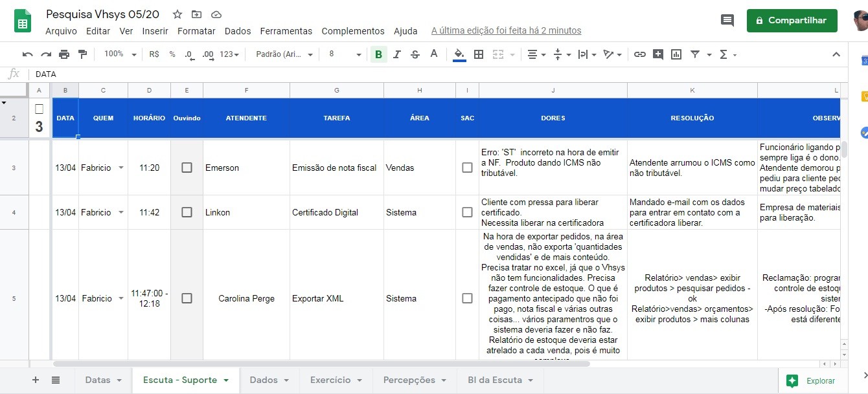Image resolution: width=868 pixels, height=394 pixels.
Task: Open merge cells options
Action: pyautogui.click(x=497, y=54)
